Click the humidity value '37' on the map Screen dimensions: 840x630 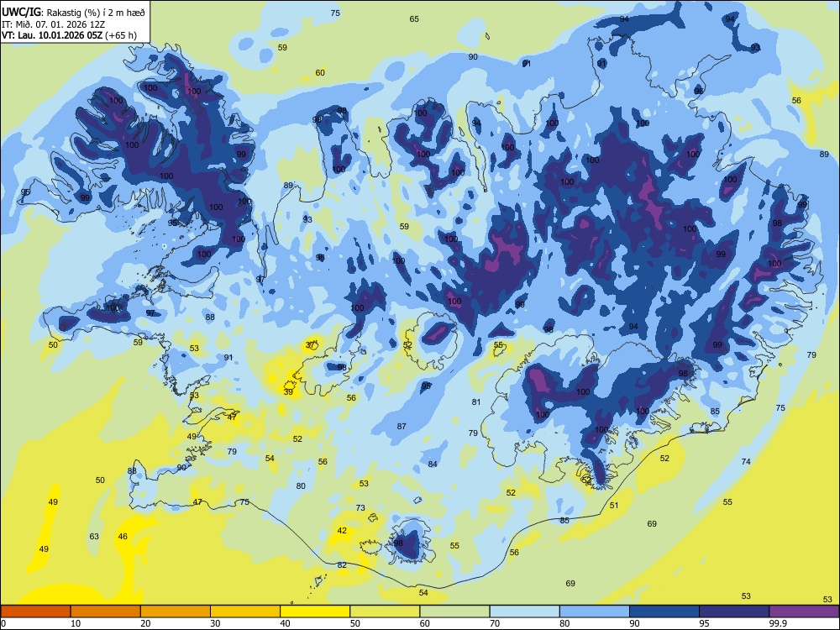click(310, 344)
